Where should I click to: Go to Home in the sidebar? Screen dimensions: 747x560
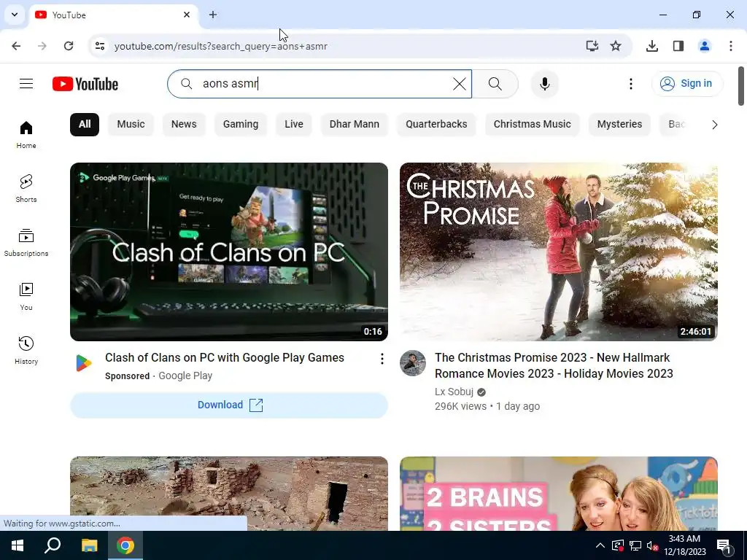tap(26, 135)
